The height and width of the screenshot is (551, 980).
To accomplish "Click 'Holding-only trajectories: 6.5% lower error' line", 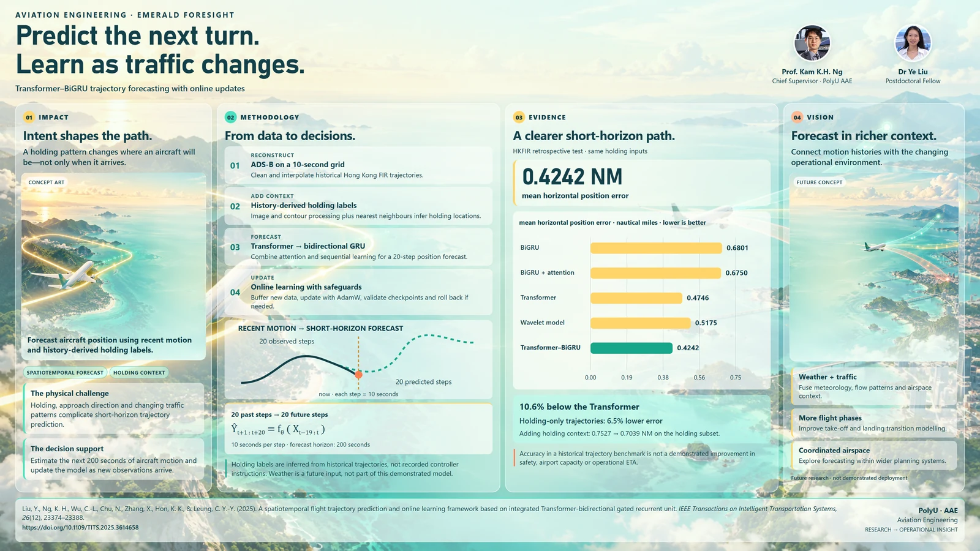I will pos(591,421).
